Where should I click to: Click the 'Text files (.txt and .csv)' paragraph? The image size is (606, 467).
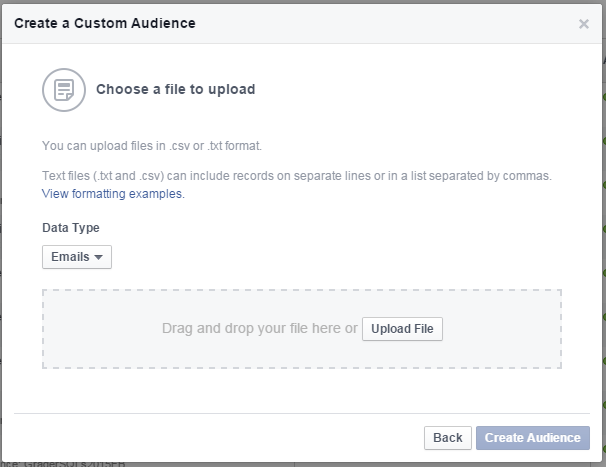[x=296, y=176]
